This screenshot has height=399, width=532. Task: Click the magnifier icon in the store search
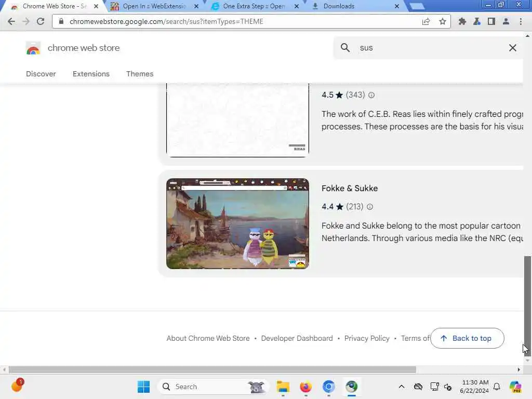point(345,47)
